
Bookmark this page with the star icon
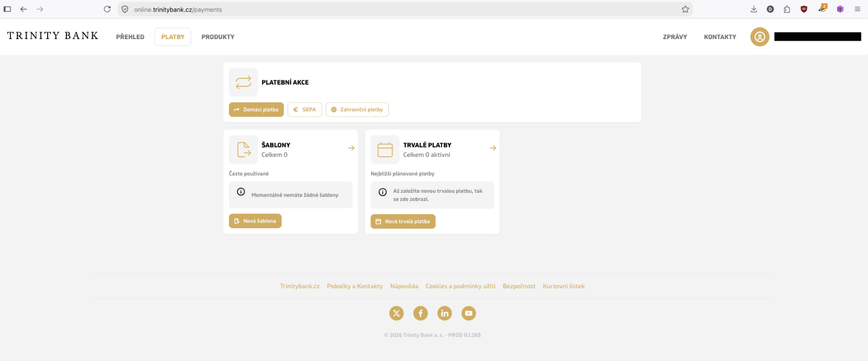tap(685, 9)
